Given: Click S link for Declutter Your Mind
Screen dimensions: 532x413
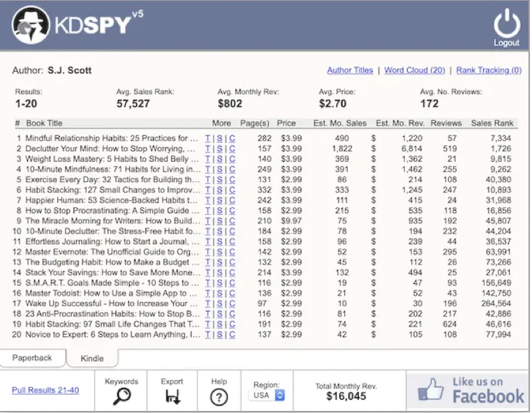Looking at the screenshot, I should tap(219, 149).
